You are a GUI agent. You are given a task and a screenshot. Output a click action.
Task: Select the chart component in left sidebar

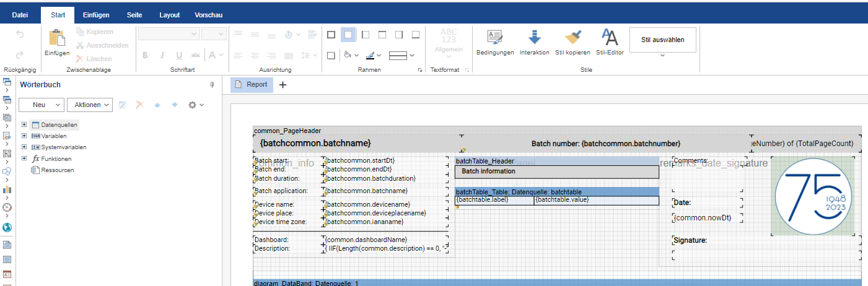click(7, 189)
